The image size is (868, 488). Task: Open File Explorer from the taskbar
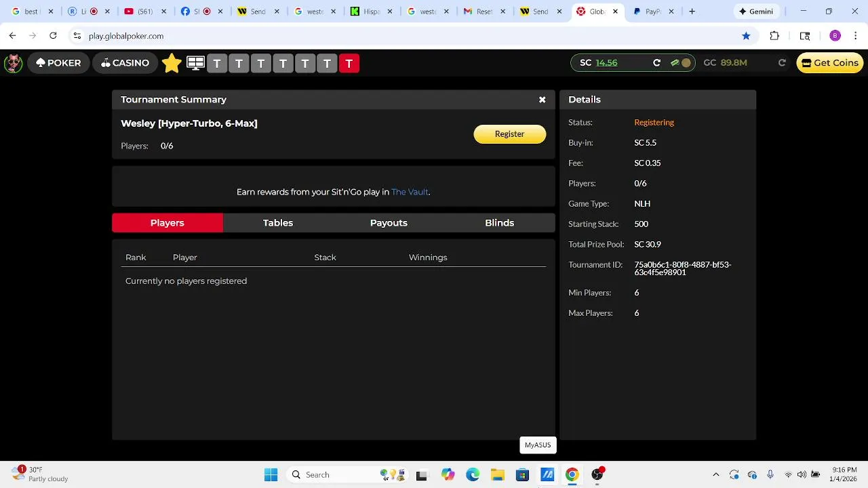coord(498,474)
